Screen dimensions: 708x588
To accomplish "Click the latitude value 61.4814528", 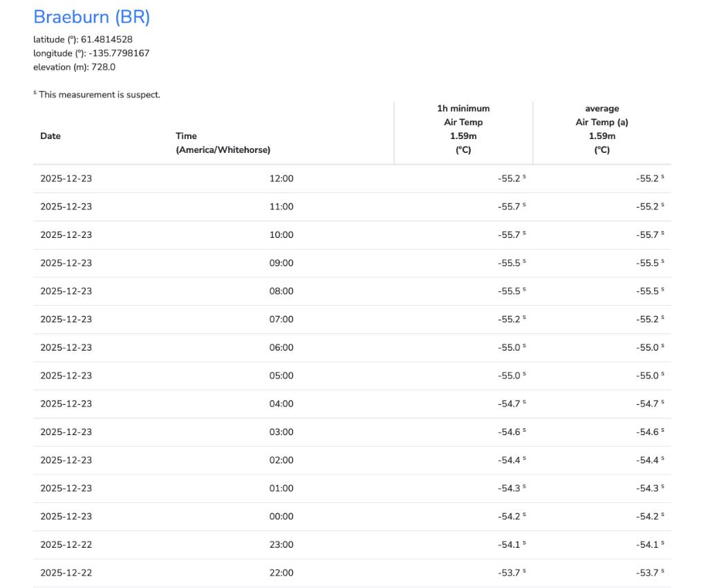I will (x=106, y=39).
